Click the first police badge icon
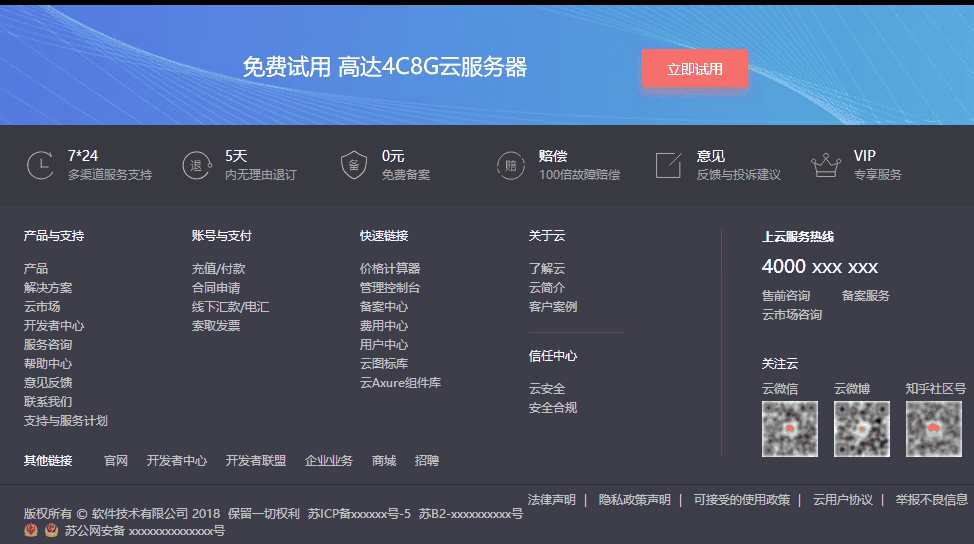 pyautogui.click(x=31, y=530)
